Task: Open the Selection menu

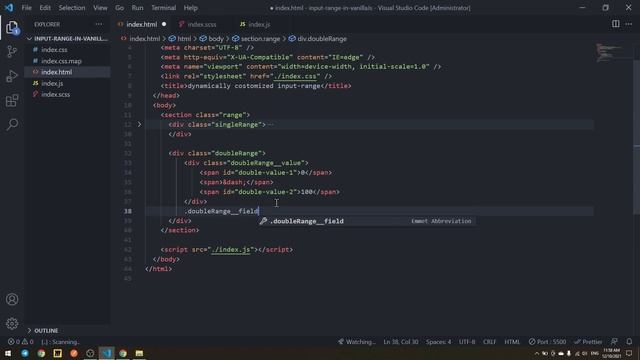Action: point(72,8)
